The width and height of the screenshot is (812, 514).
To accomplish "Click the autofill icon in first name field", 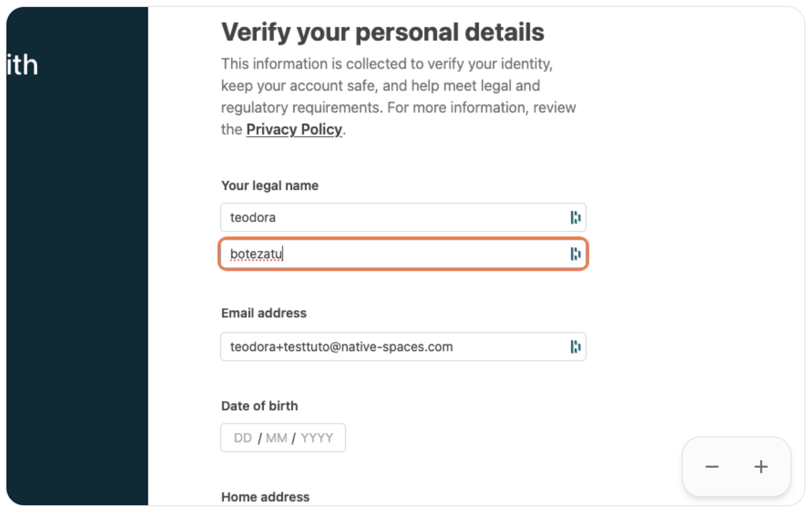I will pyautogui.click(x=575, y=217).
